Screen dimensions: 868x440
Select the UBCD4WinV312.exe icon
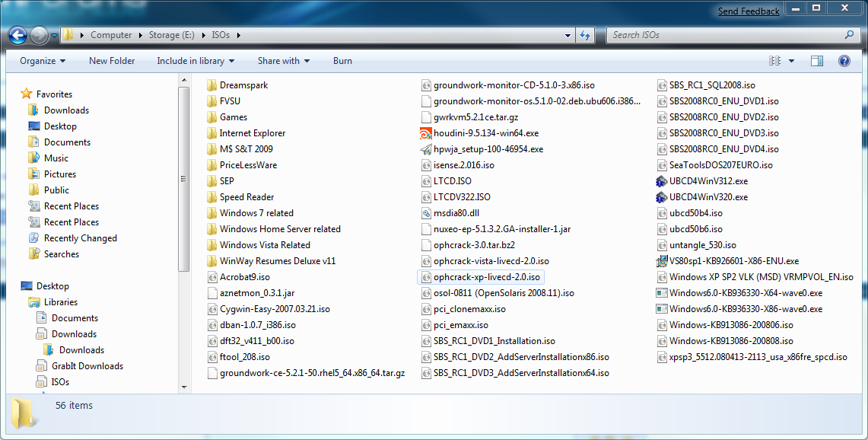click(x=661, y=181)
